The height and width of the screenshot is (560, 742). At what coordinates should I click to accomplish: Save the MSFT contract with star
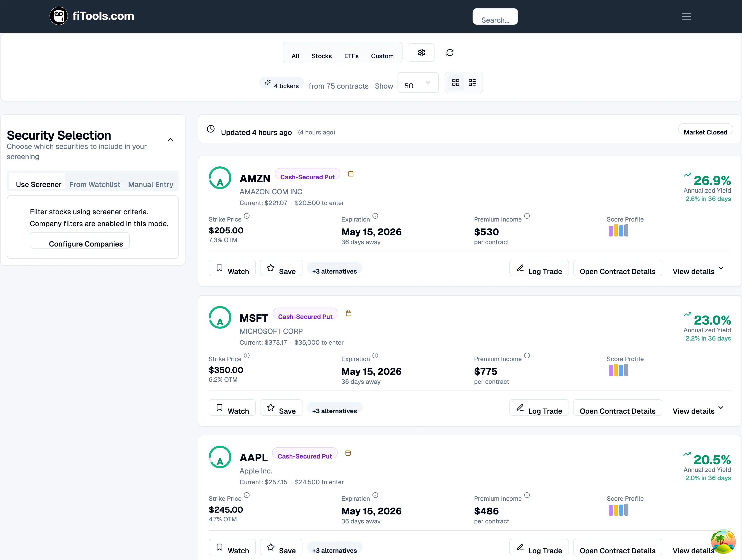tap(281, 408)
